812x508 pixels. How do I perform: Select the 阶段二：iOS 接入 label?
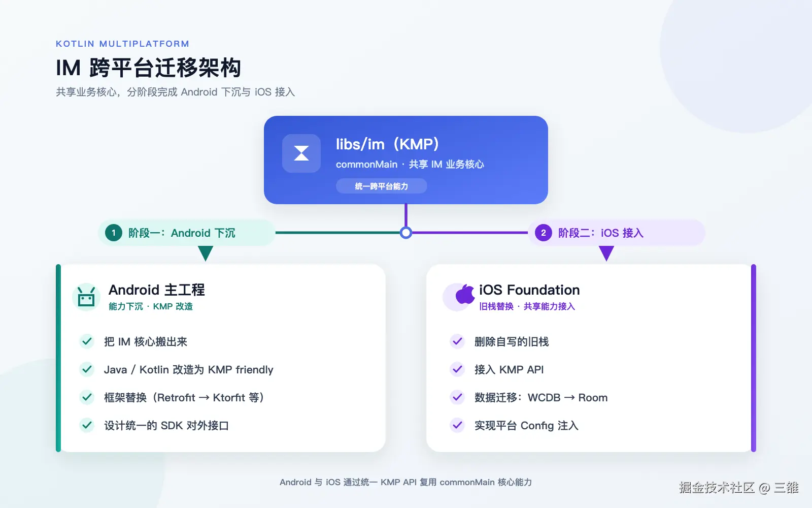click(x=601, y=233)
